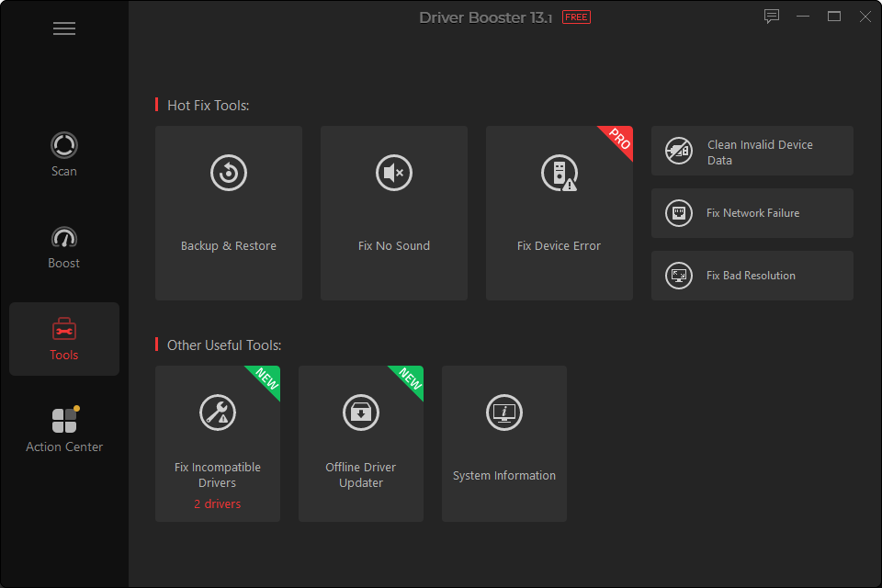Click the red "2 drivers" link
Screen dimensions: 882x588
pos(218,504)
